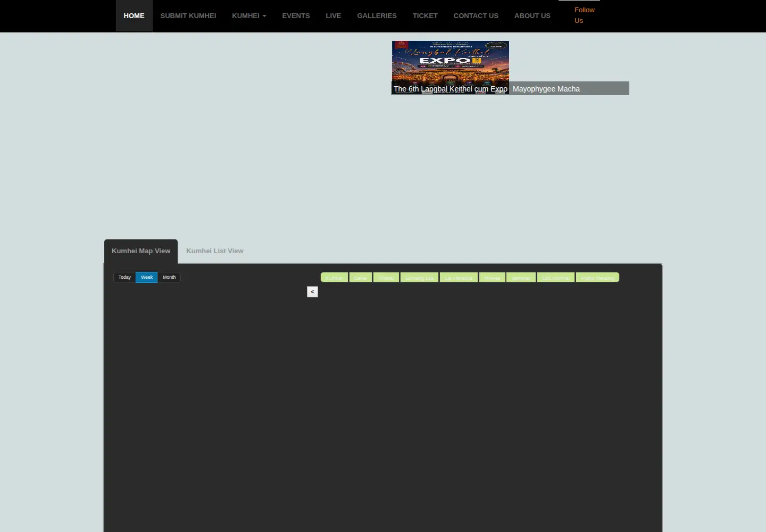Filter by the Public Meeting category button
The image size is (766, 532).
click(x=597, y=278)
